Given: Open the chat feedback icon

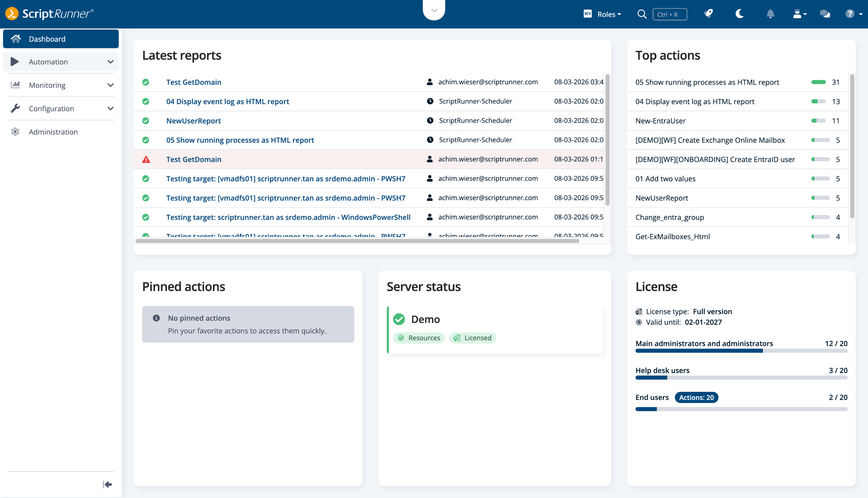Looking at the screenshot, I should pos(825,14).
